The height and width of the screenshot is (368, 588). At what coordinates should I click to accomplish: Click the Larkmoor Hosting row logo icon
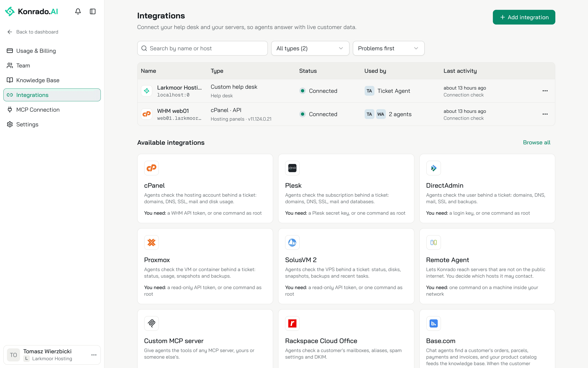[x=147, y=91]
